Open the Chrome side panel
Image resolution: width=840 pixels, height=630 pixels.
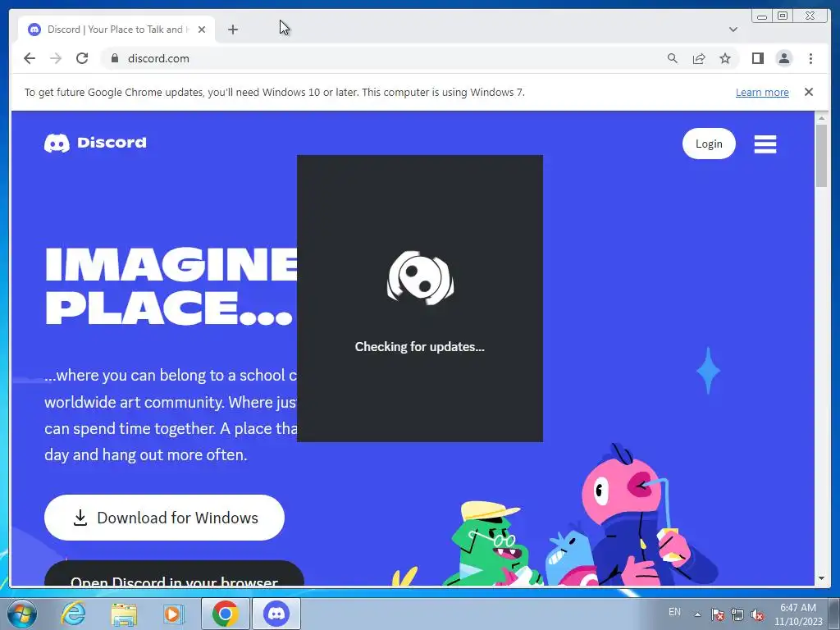(x=757, y=58)
